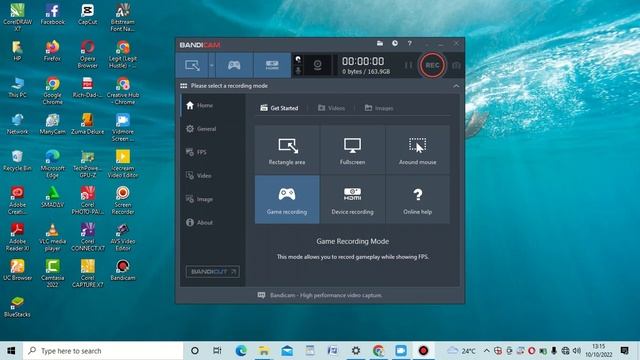Image resolution: width=640 pixels, height=360 pixels.
Task: Choose Around mouse recording tile
Action: (418, 150)
